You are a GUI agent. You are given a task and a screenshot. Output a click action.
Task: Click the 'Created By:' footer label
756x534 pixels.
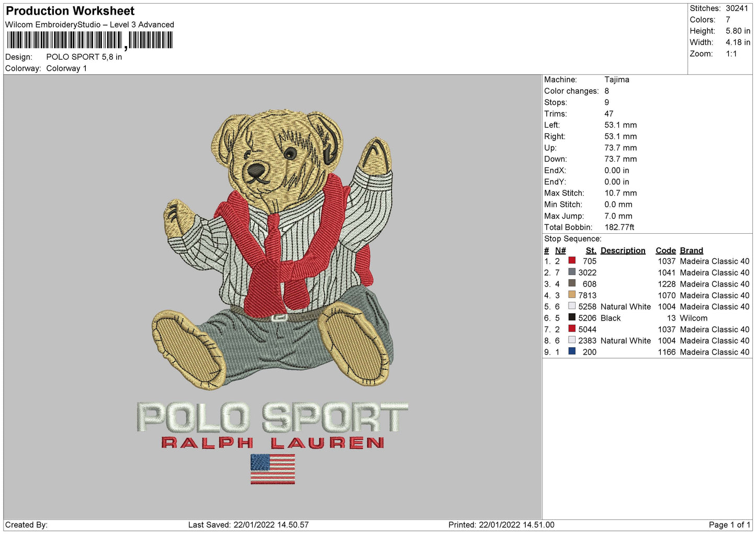point(26,525)
